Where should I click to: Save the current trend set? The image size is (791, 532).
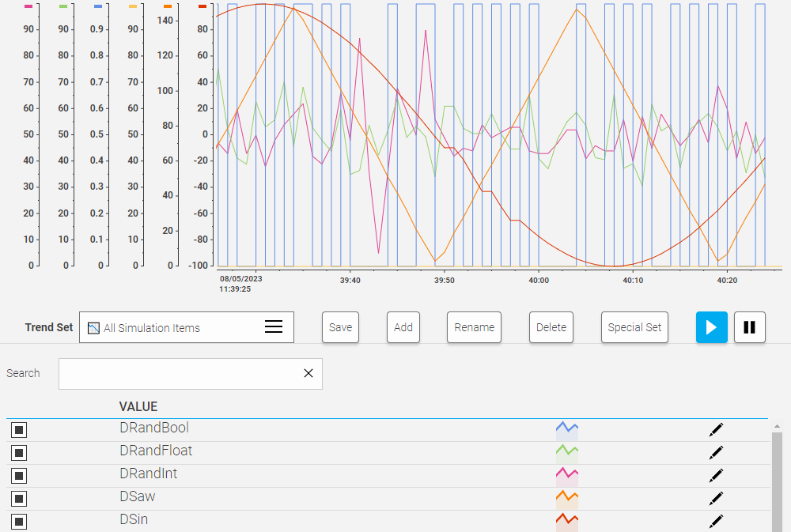coord(340,326)
